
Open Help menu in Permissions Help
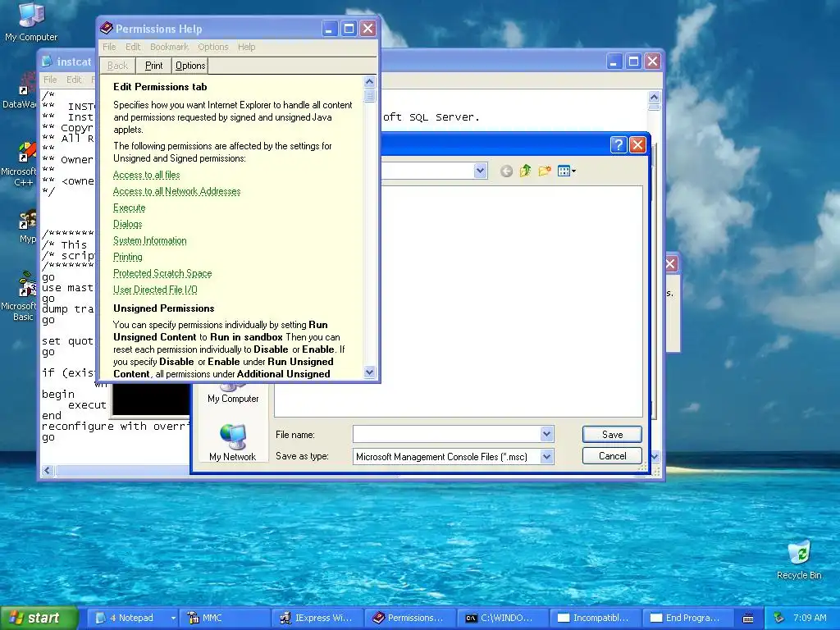[x=246, y=47]
